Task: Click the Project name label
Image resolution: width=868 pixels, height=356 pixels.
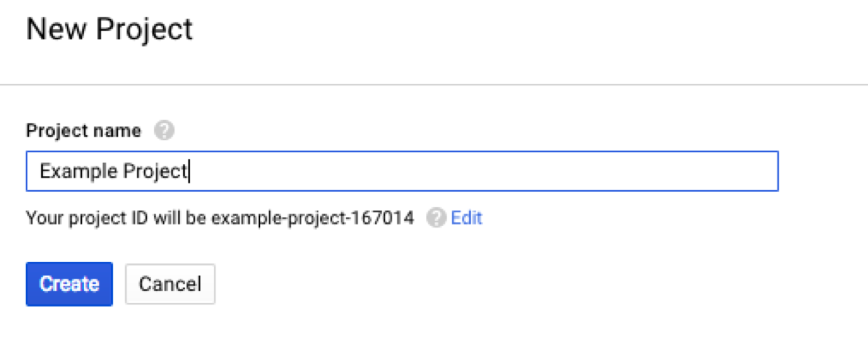Action: point(83,130)
